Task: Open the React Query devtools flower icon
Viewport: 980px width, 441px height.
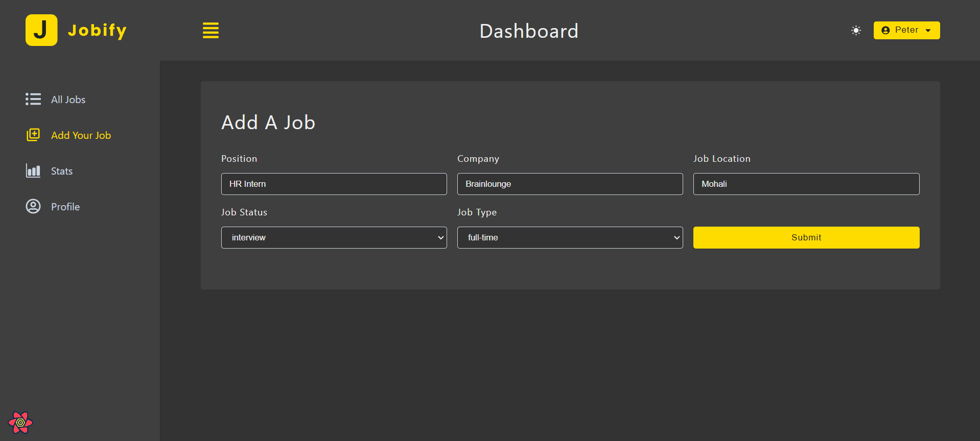Action: click(20, 423)
